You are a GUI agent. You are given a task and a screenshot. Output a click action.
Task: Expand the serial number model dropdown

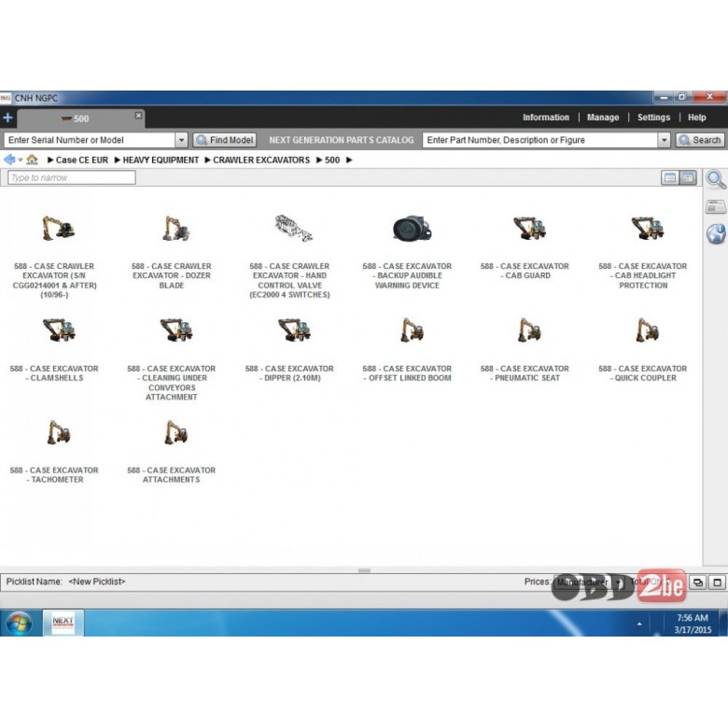point(181,140)
